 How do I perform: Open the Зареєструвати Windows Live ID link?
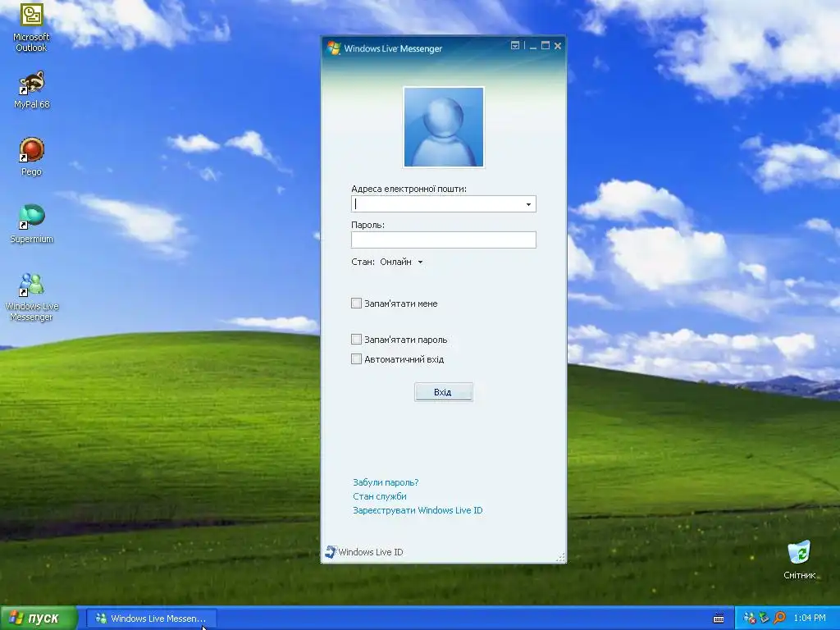coord(418,510)
